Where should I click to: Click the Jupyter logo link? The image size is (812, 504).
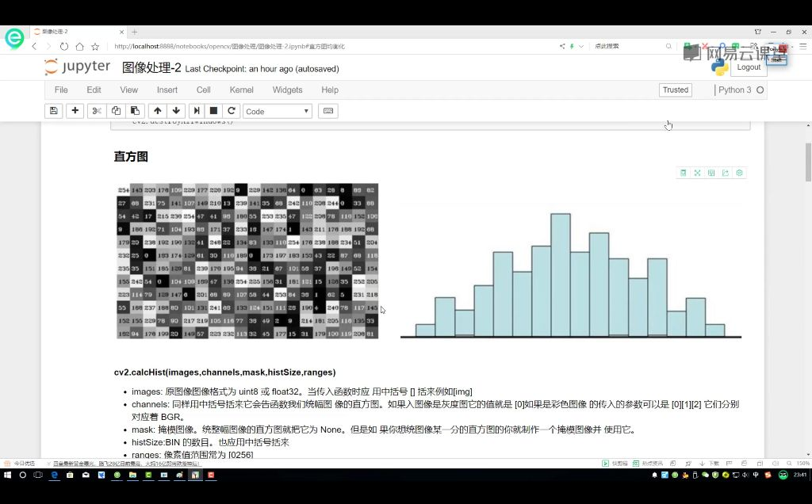tap(78, 67)
